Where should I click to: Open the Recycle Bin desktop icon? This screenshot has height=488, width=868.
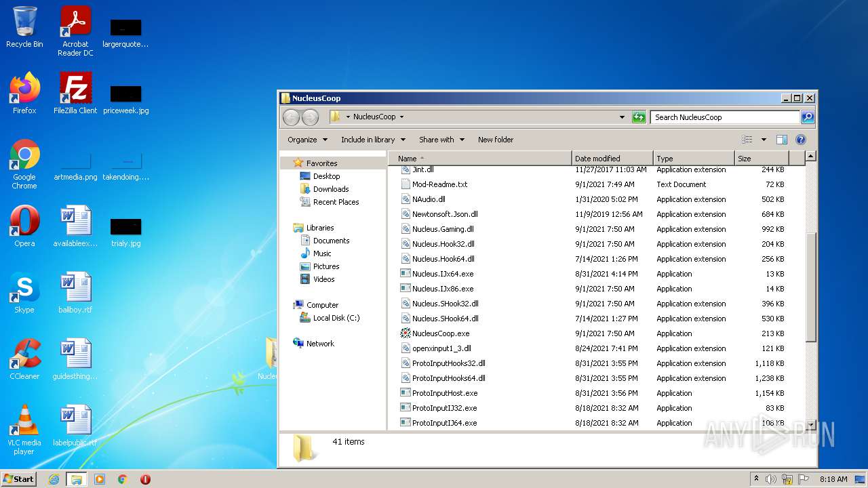click(x=24, y=27)
